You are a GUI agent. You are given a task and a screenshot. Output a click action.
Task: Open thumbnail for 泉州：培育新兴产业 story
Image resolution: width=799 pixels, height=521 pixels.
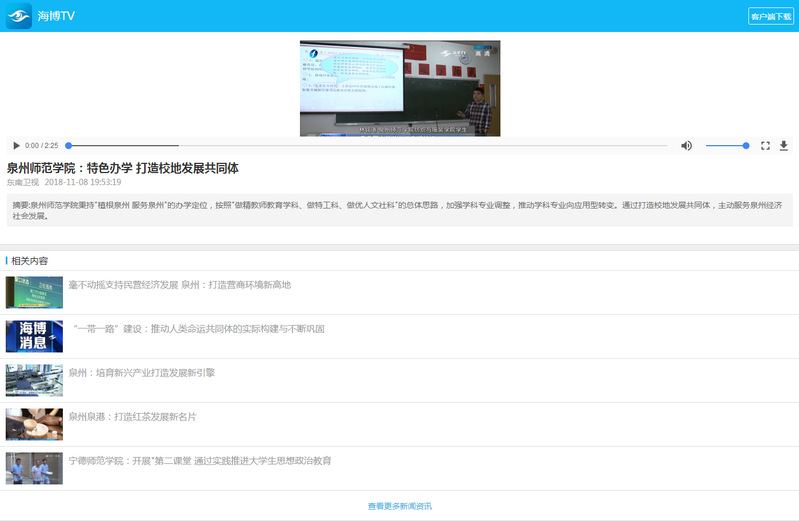pyautogui.click(x=34, y=380)
